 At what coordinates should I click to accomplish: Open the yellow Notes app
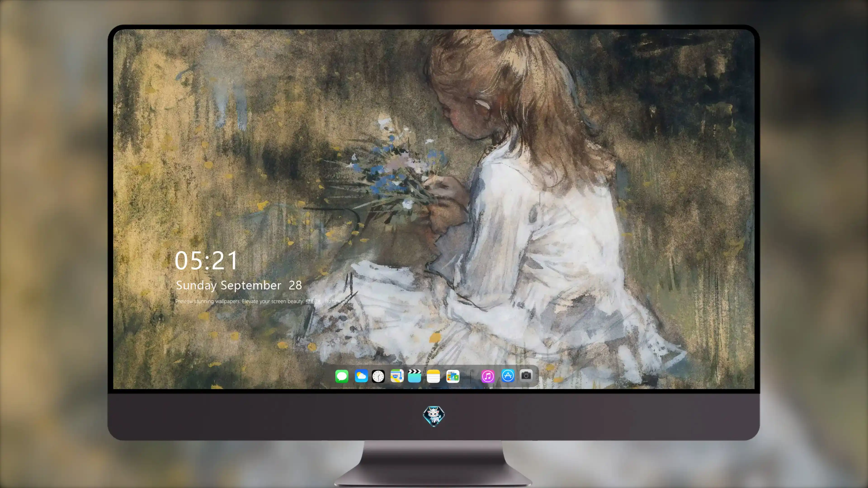pos(433,376)
